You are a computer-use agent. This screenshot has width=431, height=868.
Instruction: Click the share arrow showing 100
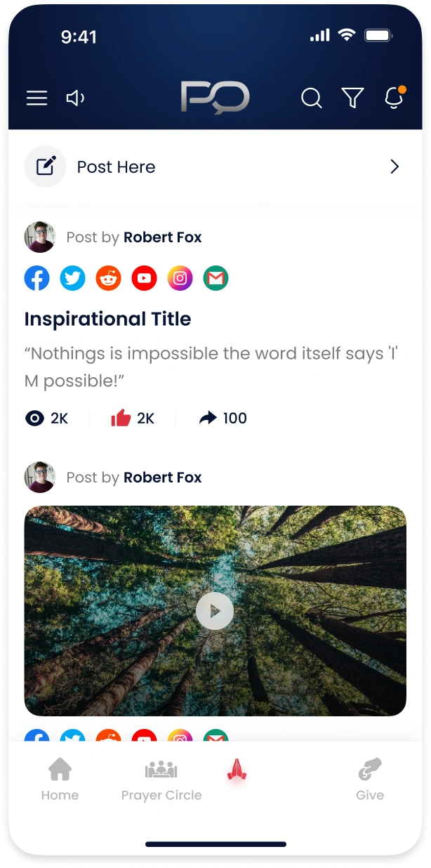pyautogui.click(x=208, y=419)
